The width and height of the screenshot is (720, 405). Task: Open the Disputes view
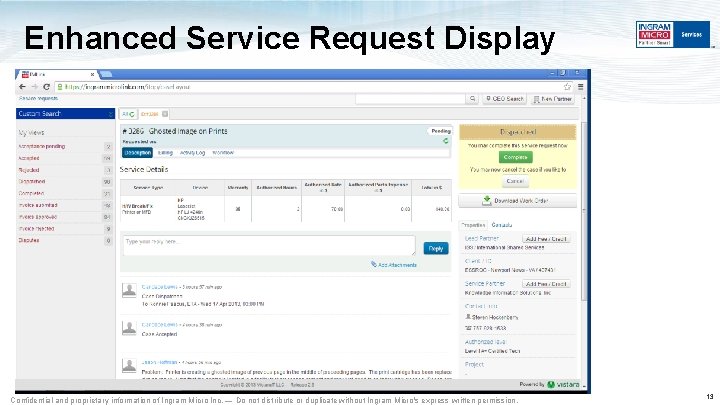click(28, 240)
